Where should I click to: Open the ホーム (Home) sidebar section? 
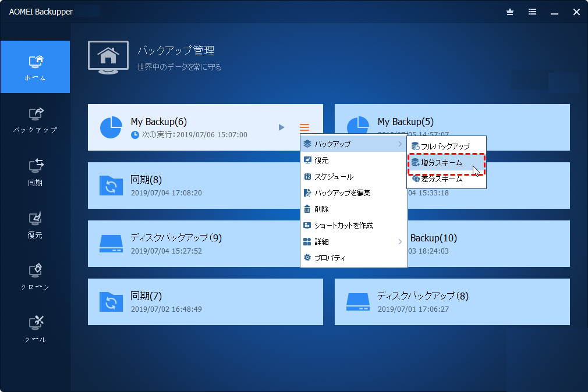36,67
